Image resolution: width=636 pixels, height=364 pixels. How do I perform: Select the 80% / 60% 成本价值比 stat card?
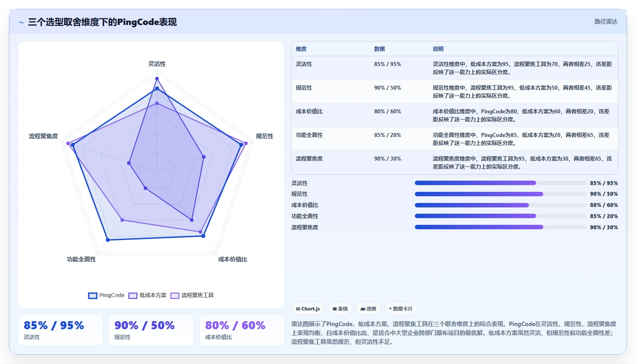click(x=242, y=330)
